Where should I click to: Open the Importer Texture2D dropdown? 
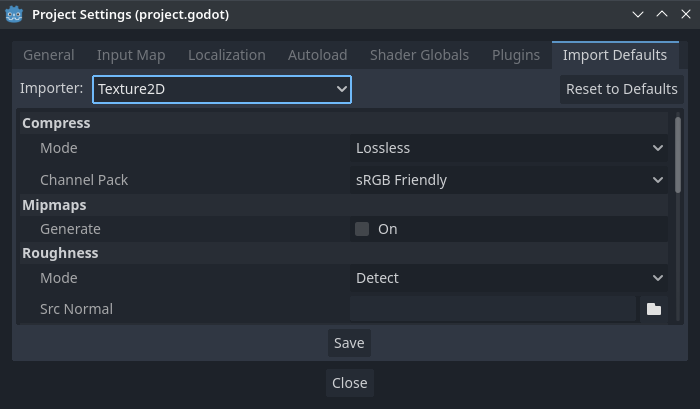point(222,89)
